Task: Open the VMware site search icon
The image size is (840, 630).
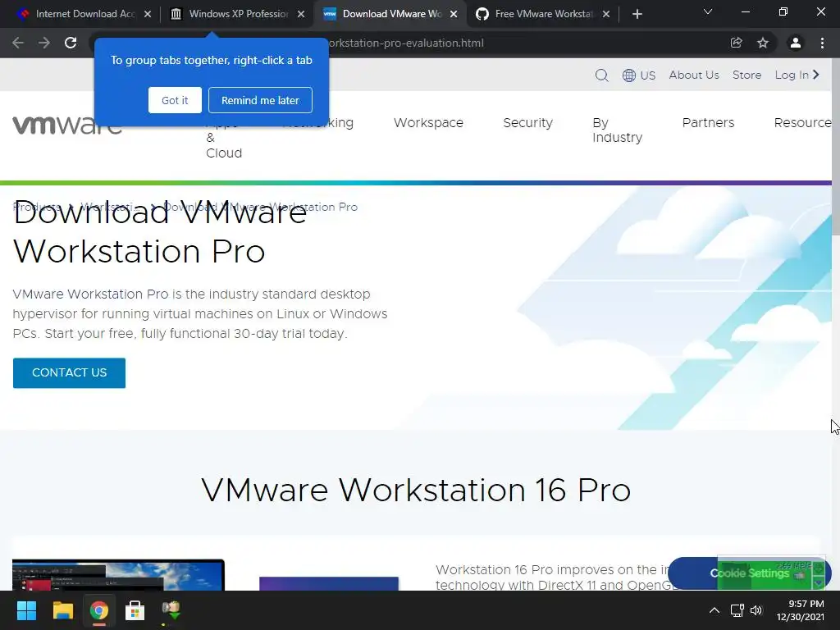Action: (x=601, y=75)
